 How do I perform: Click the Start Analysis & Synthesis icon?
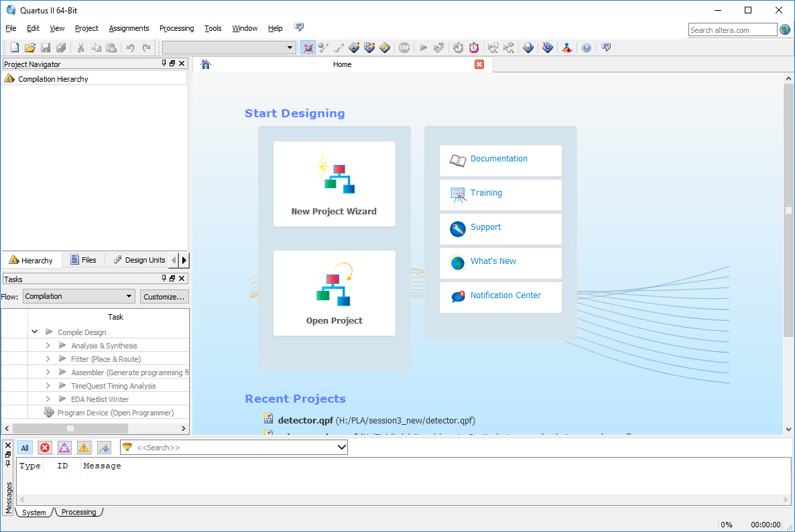(x=439, y=48)
